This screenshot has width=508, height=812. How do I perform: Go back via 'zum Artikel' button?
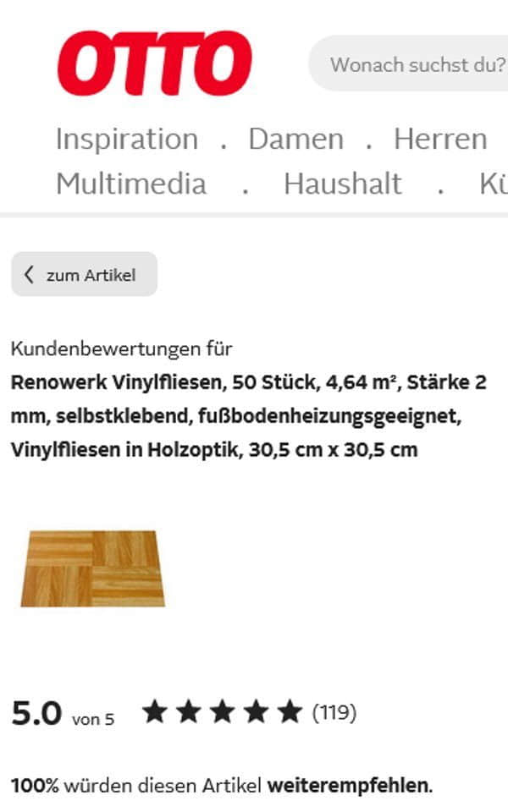click(85, 274)
